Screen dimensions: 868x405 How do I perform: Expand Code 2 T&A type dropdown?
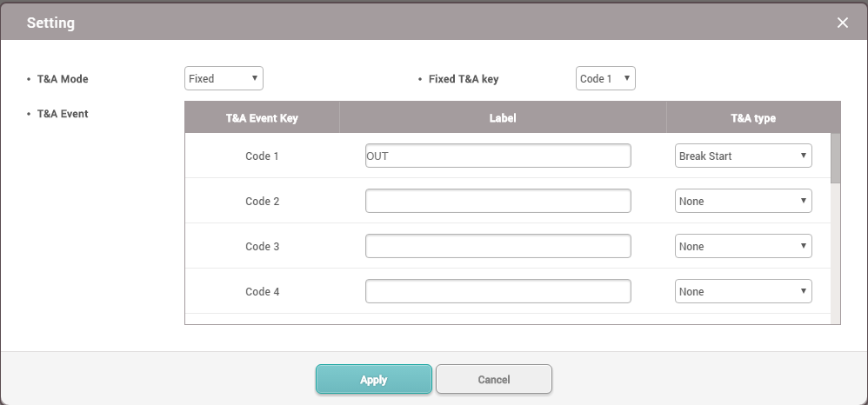coord(743,202)
